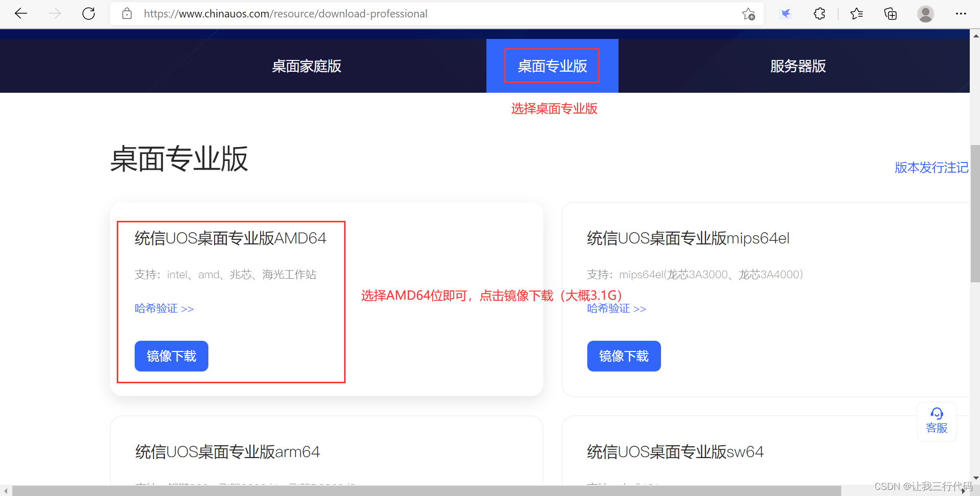Click the vertical scrollbar down arrow

pos(975,478)
